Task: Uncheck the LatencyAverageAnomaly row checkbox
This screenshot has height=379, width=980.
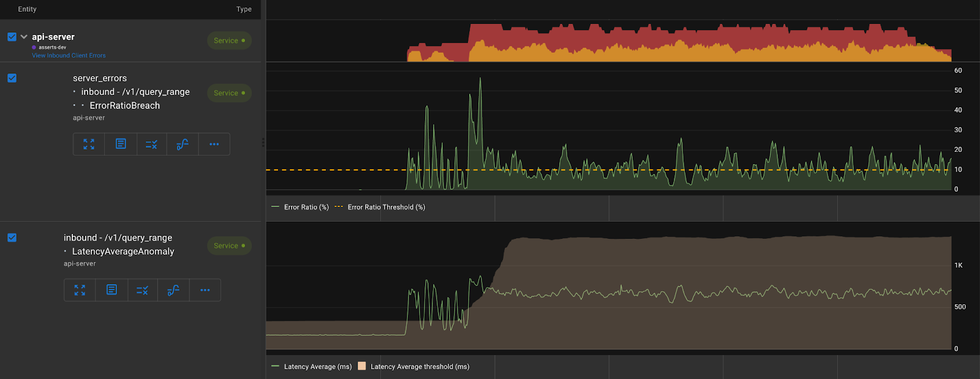Action: coord(12,238)
